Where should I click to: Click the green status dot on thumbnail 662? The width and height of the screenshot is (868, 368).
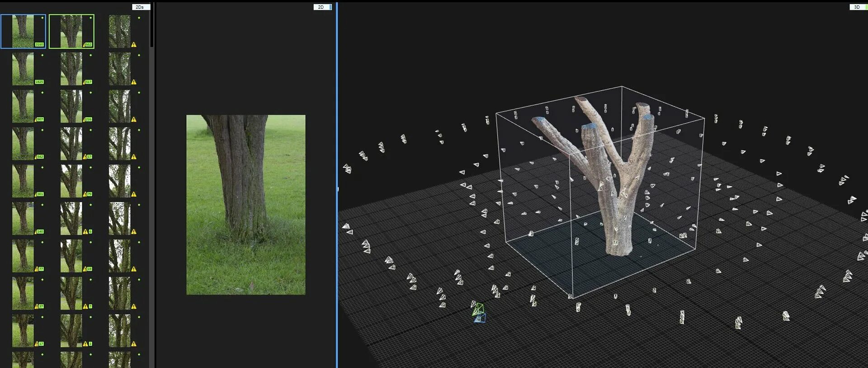coord(91,18)
